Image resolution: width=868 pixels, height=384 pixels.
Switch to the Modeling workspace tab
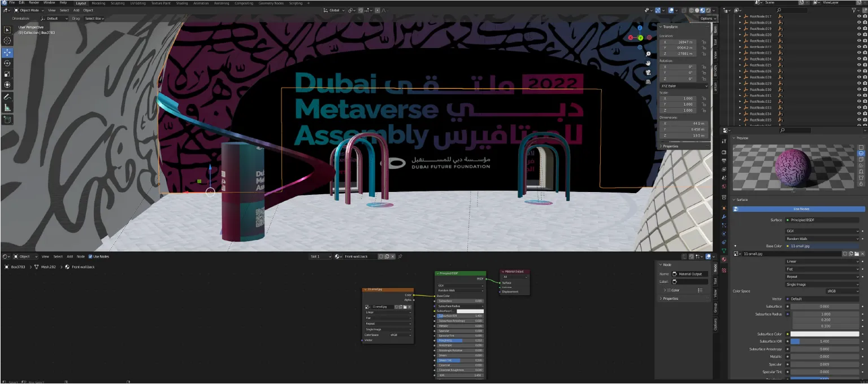[98, 3]
